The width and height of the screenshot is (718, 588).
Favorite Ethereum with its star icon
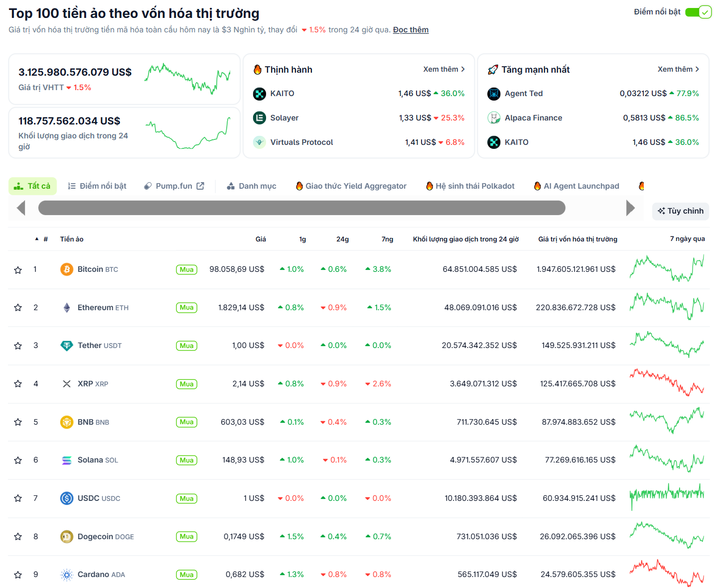(x=18, y=308)
